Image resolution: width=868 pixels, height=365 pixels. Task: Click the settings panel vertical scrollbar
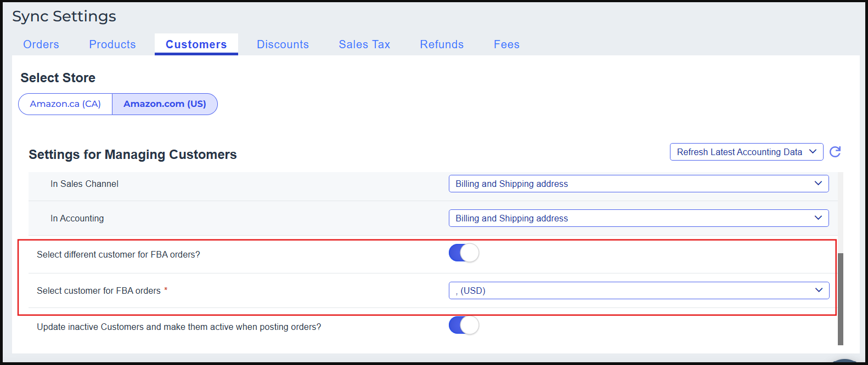coord(841,299)
